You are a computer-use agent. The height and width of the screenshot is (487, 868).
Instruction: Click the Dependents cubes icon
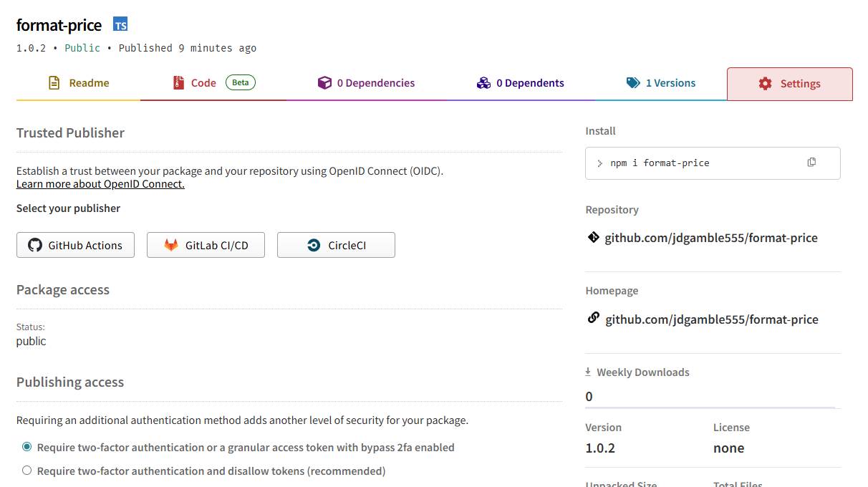[483, 83]
